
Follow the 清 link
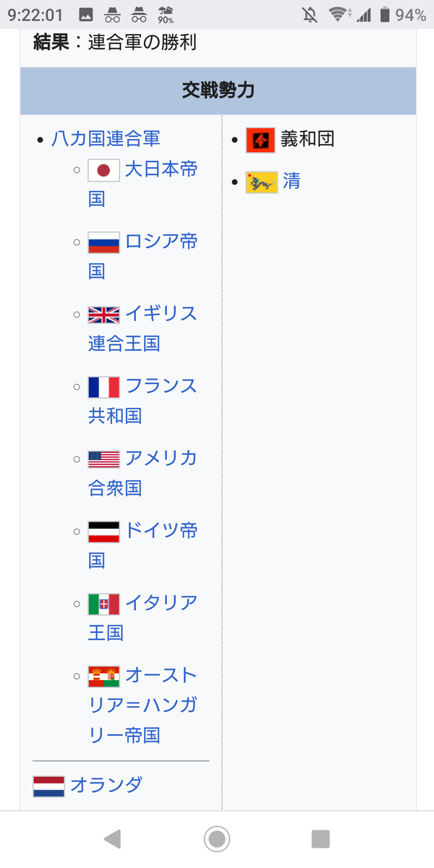pos(292,182)
